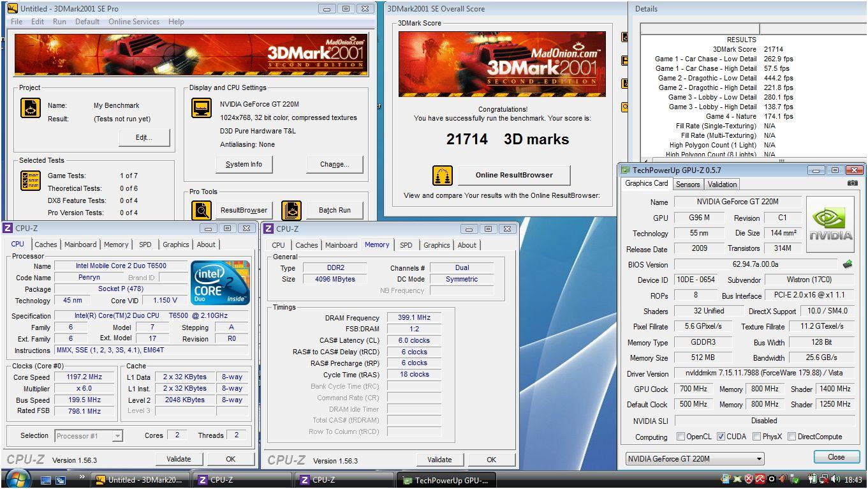
Task: Click the BIOS save chip icon in GPU-Z
Action: (848, 264)
